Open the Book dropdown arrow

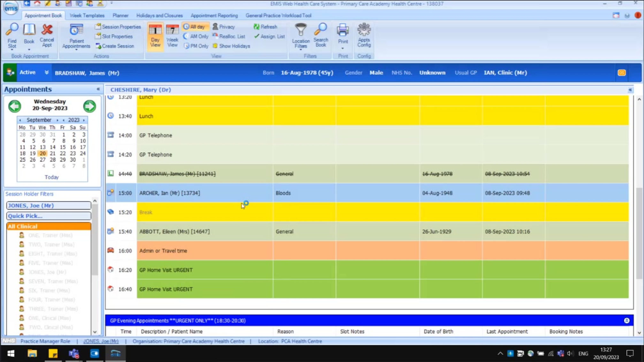[x=29, y=49]
